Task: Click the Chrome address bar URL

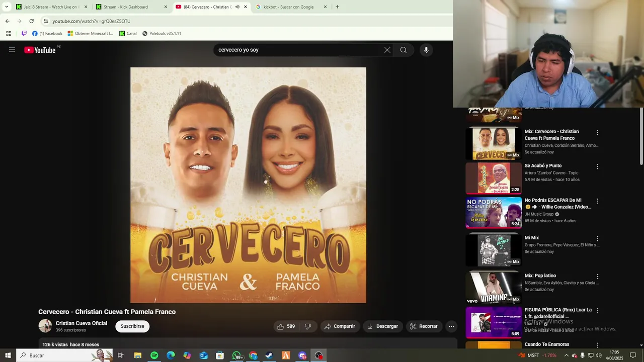Action: [91, 21]
